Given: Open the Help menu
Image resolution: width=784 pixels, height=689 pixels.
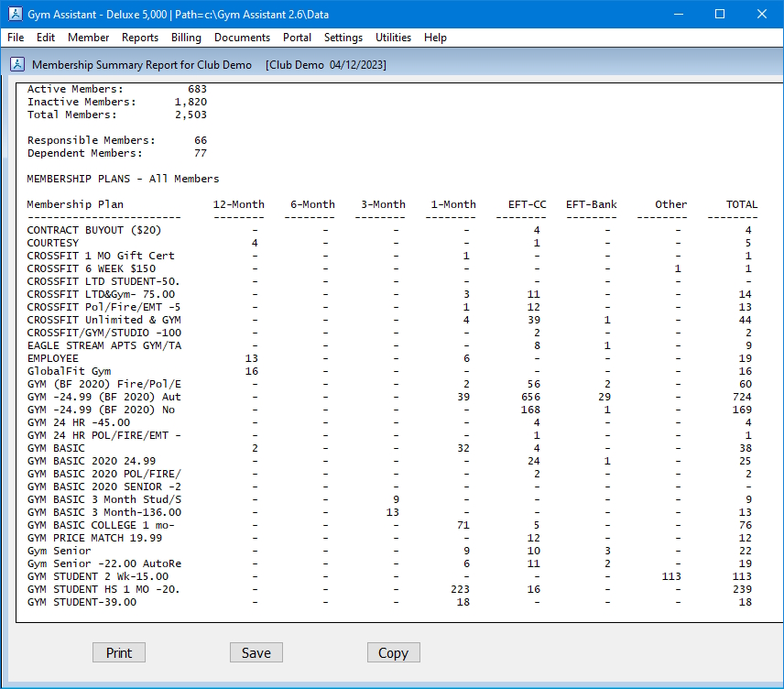Looking at the screenshot, I should click(436, 38).
